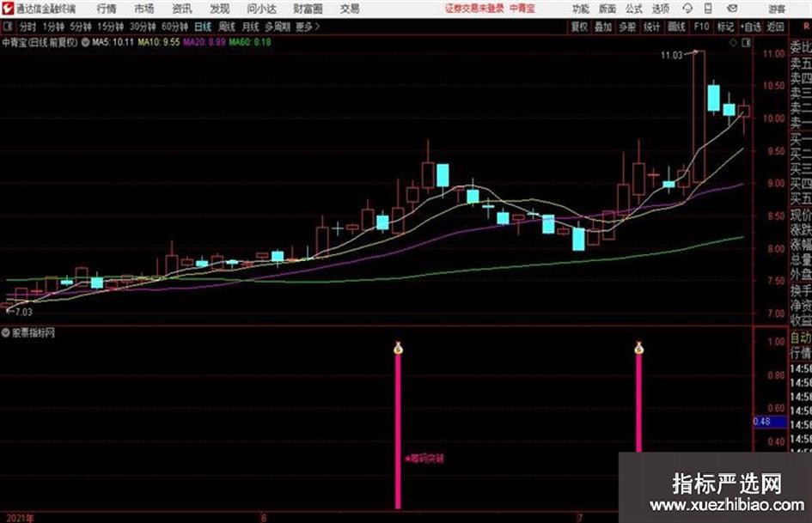This screenshot has width=812, height=523.
Task: Click the 返回 back button
Action: pos(775,27)
